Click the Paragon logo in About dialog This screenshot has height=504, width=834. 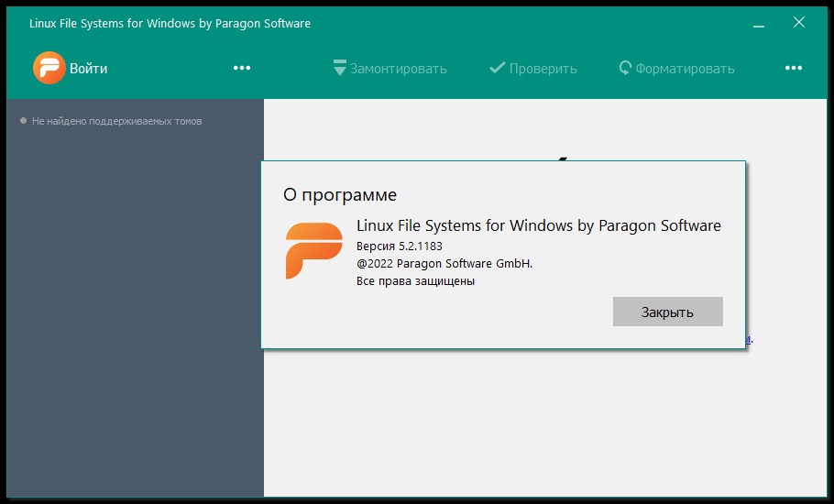coord(313,250)
